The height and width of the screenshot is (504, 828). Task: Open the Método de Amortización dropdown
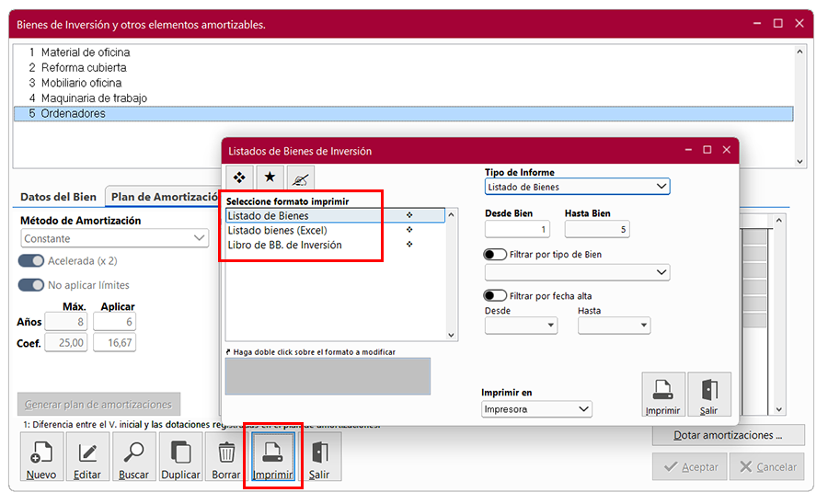coord(115,238)
